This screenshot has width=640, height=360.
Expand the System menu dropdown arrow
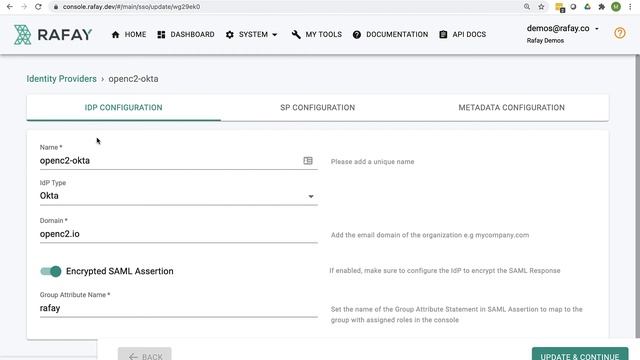point(275,35)
